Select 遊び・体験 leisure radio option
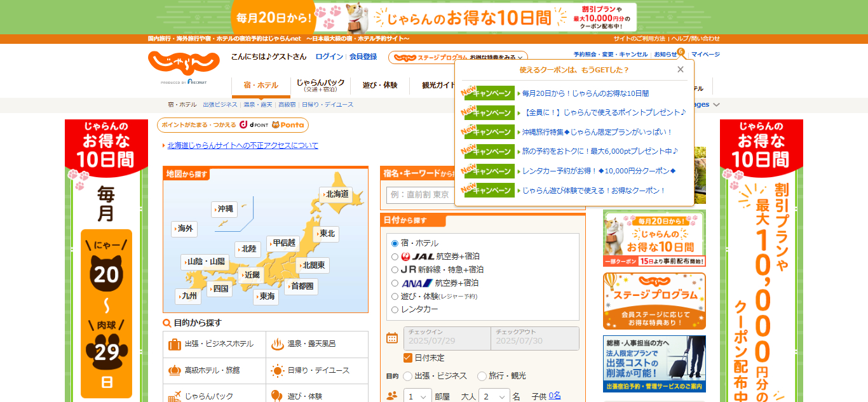Screen dimensions: 868x402 [x=395, y=297]
